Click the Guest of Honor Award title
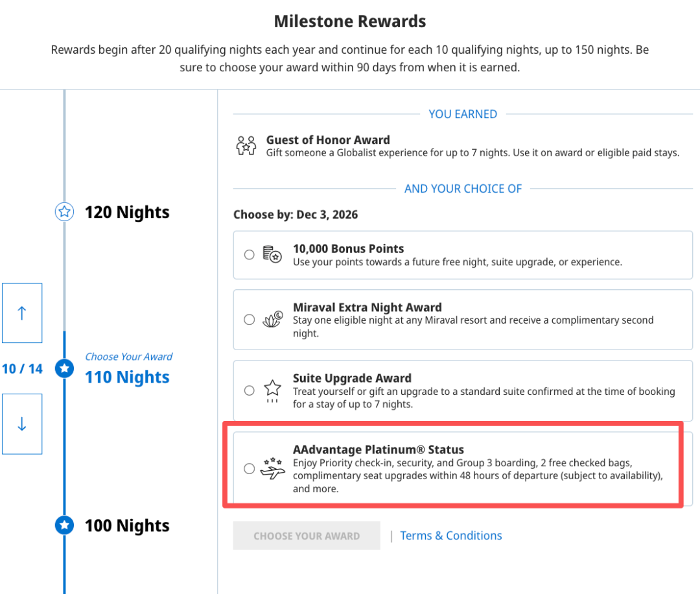 328,140
